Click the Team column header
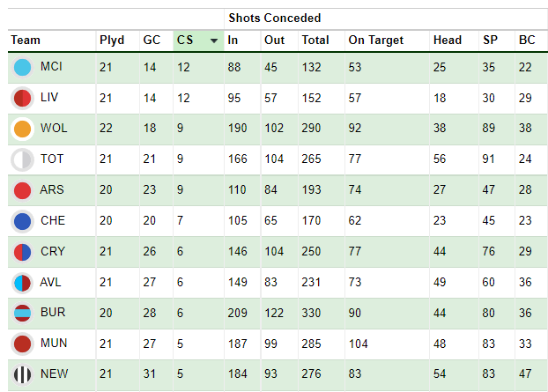Screen dimensions: 548x392 click(x=26, y=40)
